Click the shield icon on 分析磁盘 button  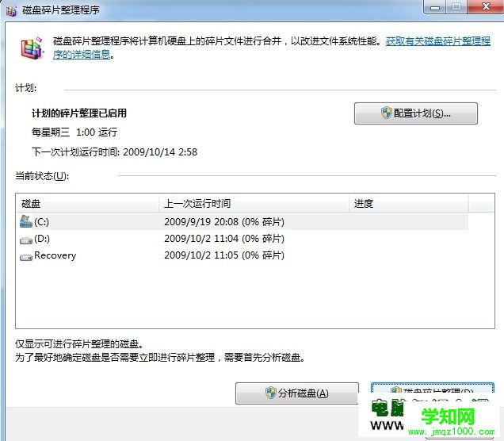[271, 393]
